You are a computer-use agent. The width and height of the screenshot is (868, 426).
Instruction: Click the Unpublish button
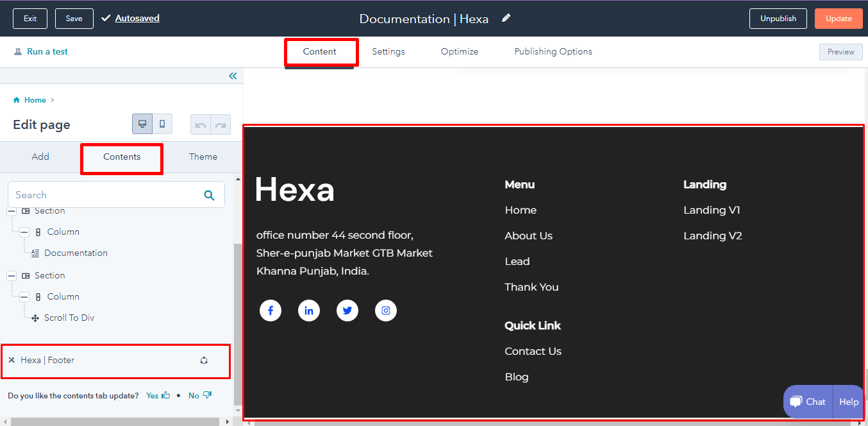click(778, 19)
